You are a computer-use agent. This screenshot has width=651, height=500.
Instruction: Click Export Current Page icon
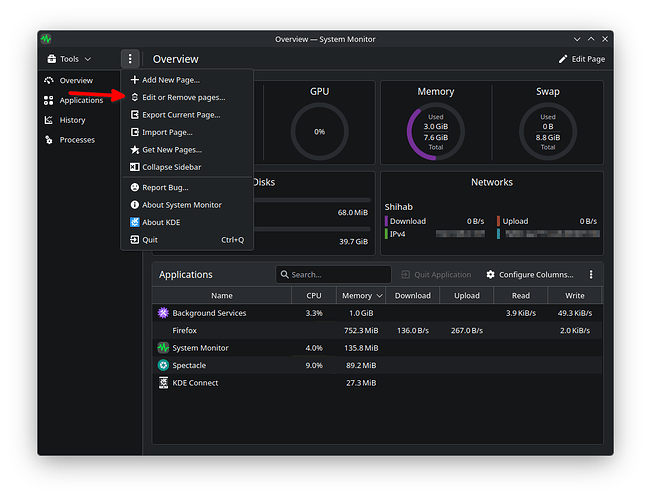[134, 115]
